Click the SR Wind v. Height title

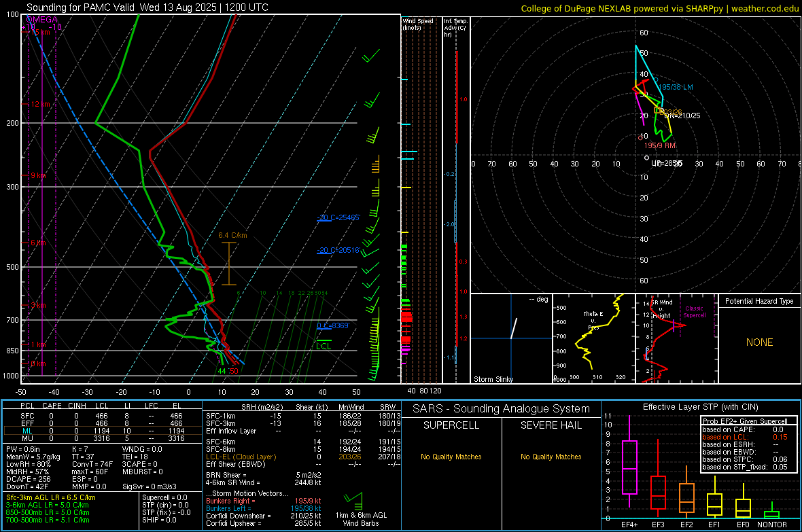point(661,309)
